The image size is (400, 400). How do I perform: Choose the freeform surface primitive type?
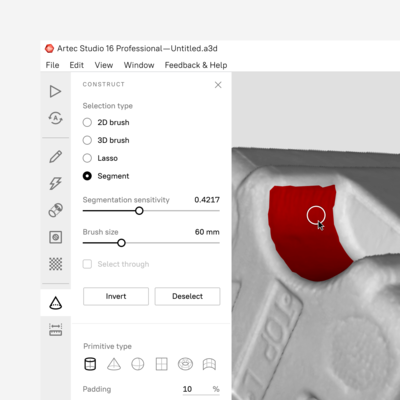pos(209,364)
